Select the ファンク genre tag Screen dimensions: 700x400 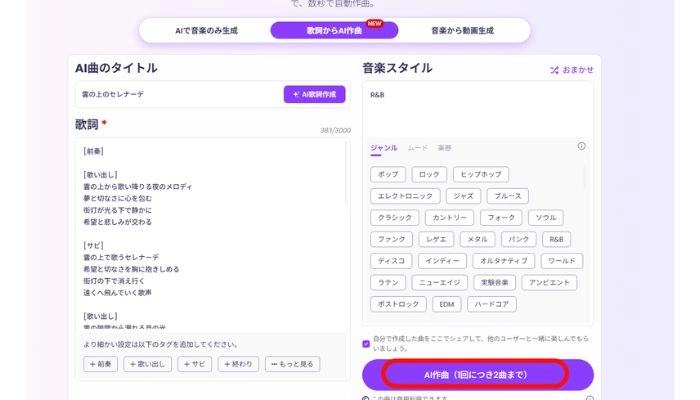click(392, 239)
